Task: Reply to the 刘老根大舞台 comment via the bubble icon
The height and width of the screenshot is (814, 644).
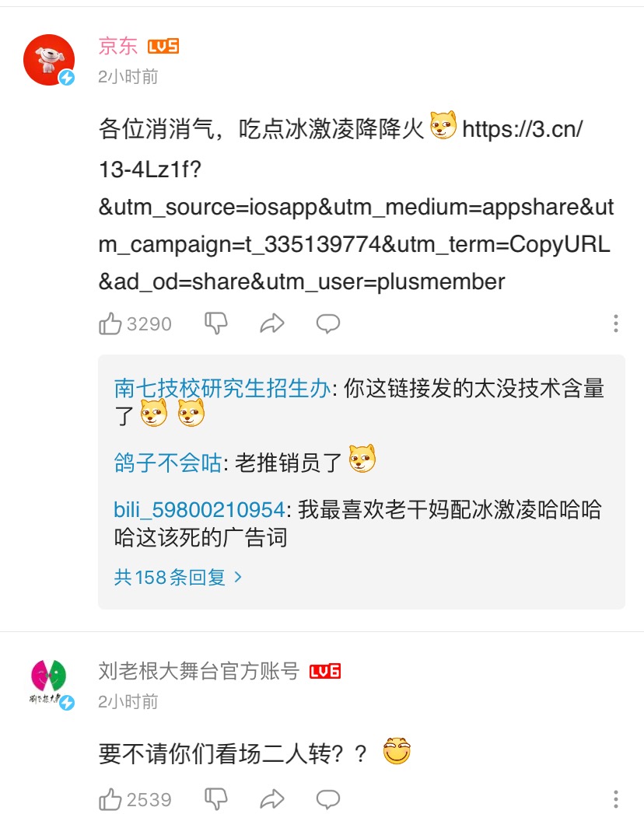Action: pos(328,799)
